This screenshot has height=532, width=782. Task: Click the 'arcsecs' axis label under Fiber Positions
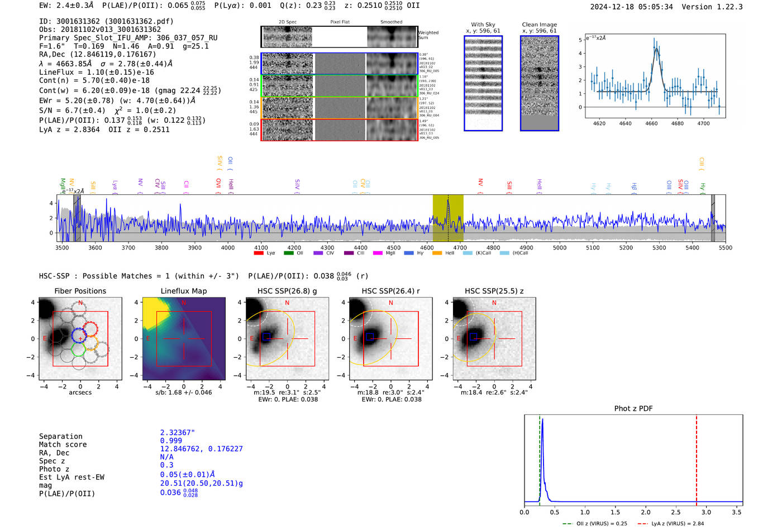pos(80,392)
